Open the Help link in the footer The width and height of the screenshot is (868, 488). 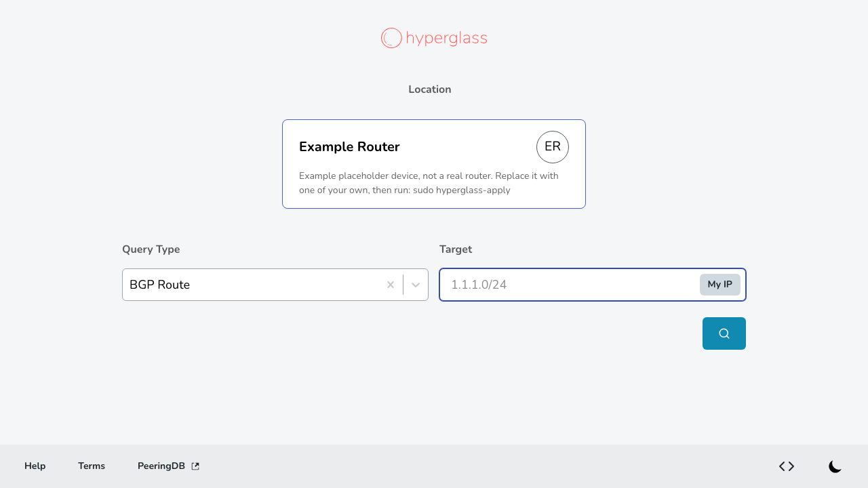tap(35, 466)
